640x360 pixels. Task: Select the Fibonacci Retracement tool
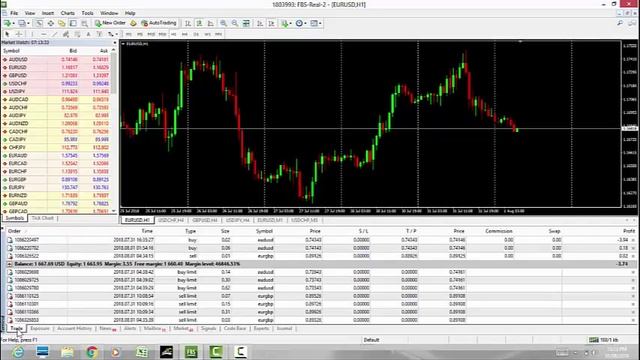(x=77, y=34)
